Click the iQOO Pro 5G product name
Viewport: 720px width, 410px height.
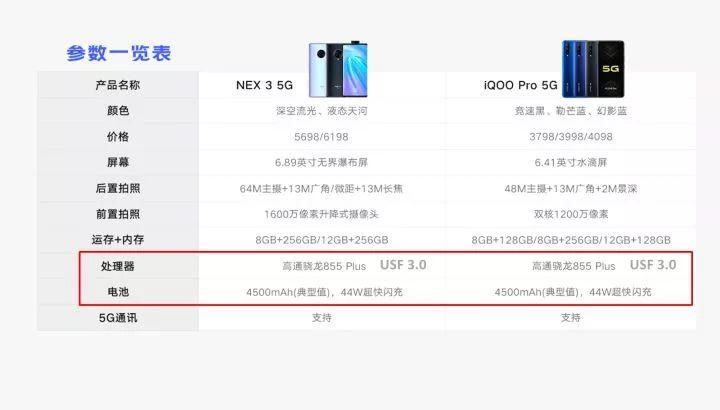[520, 85]
